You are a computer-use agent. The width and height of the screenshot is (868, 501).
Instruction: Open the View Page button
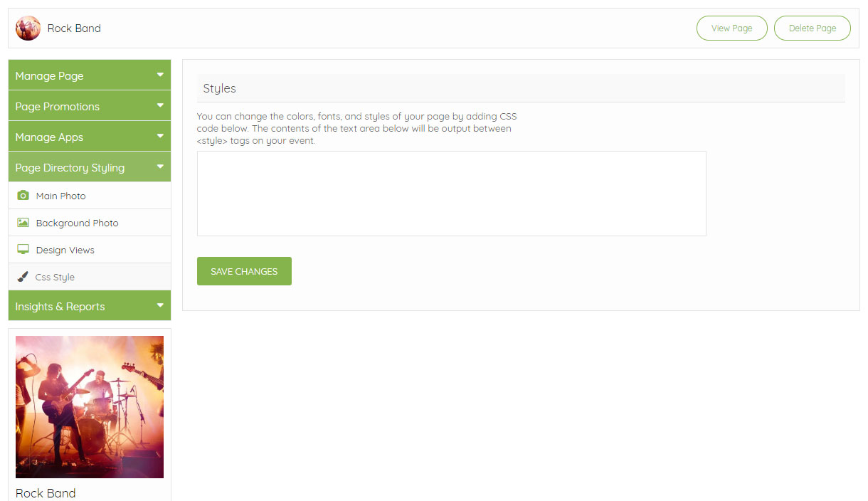pyautogui.click(x=731, y=28)
